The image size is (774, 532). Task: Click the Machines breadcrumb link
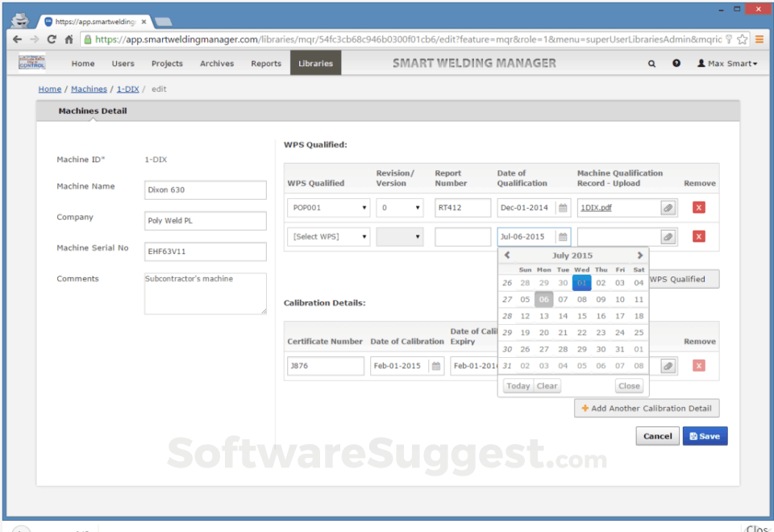point(89,89)
